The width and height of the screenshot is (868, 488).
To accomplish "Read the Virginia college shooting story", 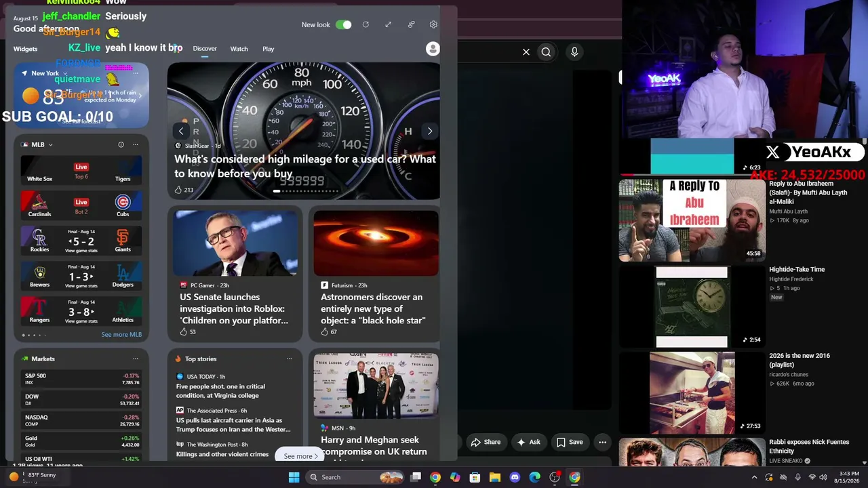I will coord(220,391).
